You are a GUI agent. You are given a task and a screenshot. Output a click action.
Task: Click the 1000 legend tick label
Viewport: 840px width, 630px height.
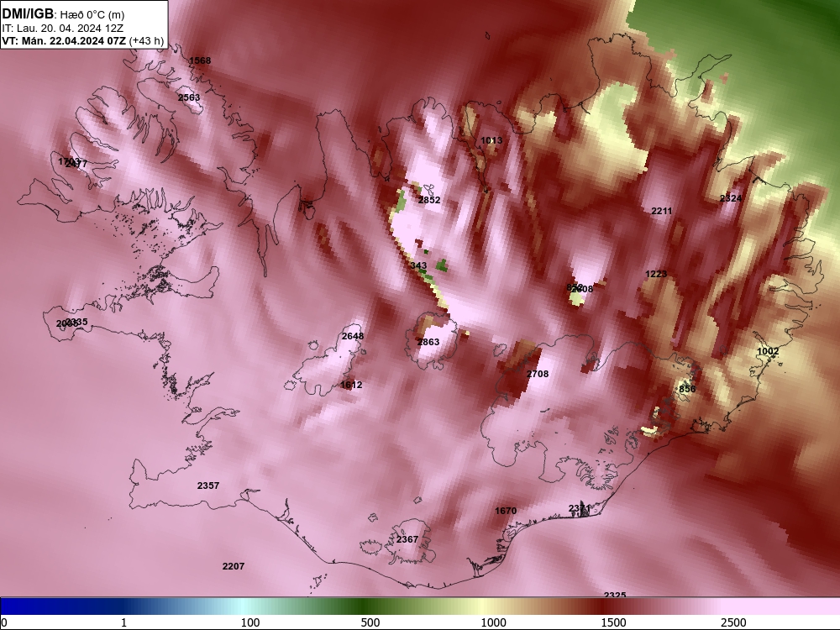(493, 622)
